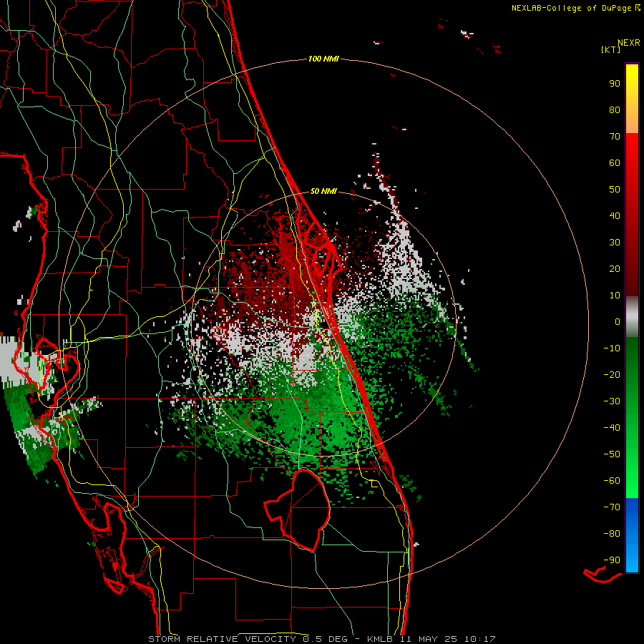This screenshot has height=644, width=644.
Task: Click the 60 value on the color scale
Action: (x=615, y=162)
